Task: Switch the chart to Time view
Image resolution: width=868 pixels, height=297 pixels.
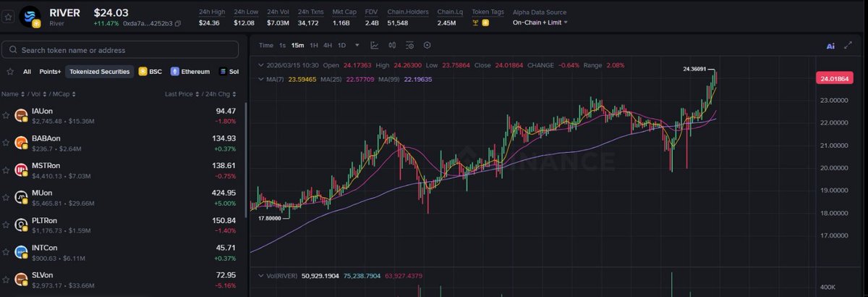Action: point(266,46)
